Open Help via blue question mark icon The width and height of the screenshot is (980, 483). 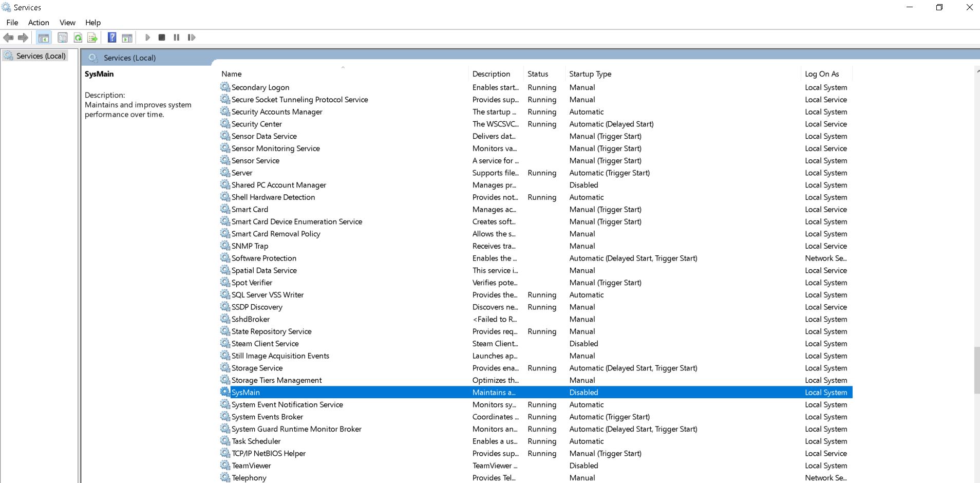(x=112, y=38)
